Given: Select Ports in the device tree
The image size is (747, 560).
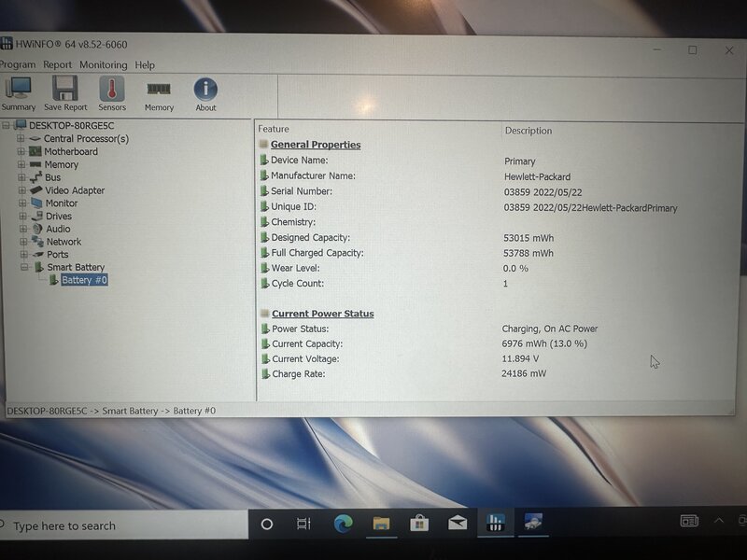Looking at the screenshot, I should click(x=58, y=254).
